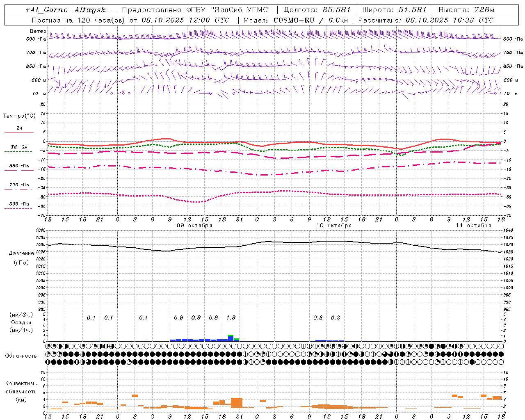Click the Td 2м legend entry

click(19, 147)
